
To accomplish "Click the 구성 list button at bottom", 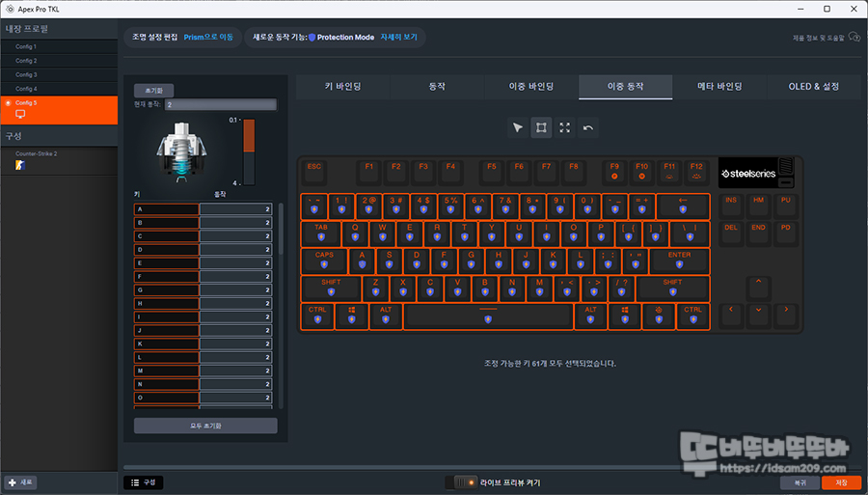I will [144, 482].
